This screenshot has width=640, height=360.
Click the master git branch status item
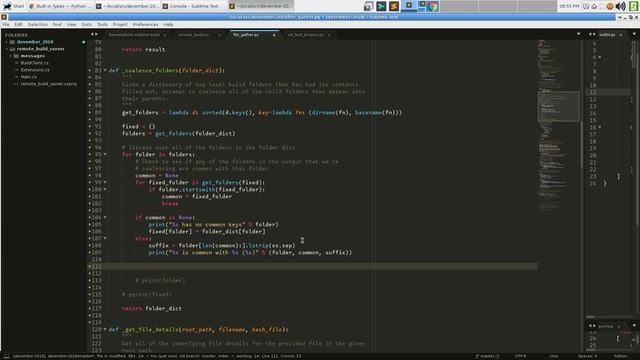coord(487,356)
